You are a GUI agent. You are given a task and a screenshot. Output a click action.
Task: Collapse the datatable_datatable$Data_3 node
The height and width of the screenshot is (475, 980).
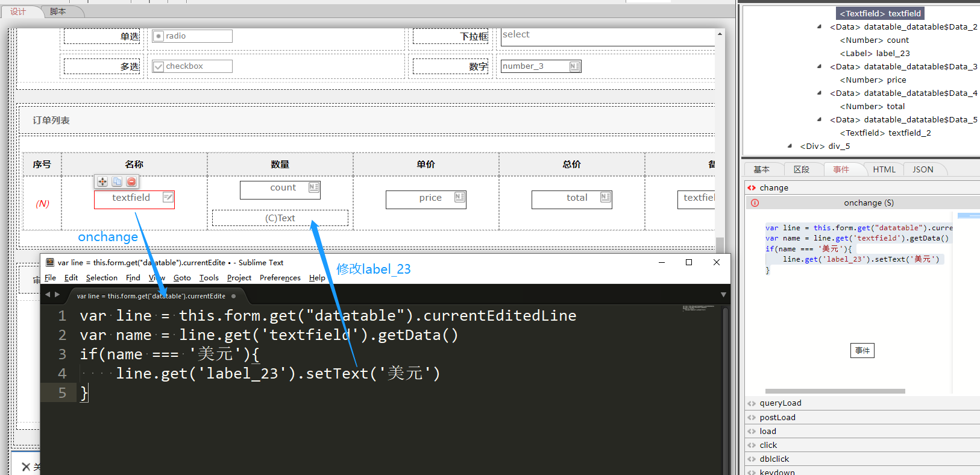pos(819,66)
